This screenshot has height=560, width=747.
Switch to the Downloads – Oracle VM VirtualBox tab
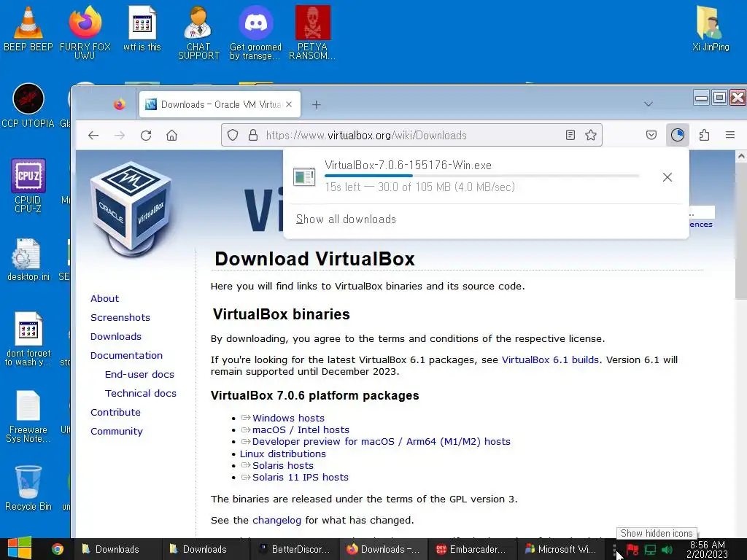(x=220, y=104)
